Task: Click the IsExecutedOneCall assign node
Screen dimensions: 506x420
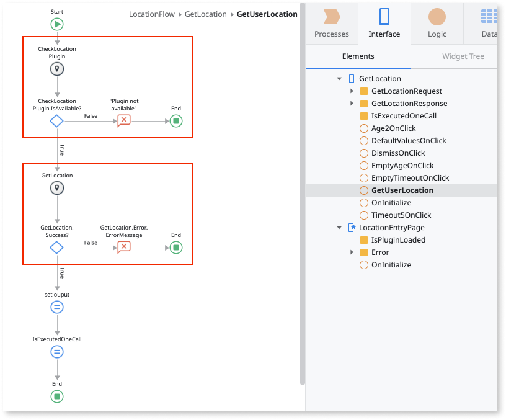Action: [x=56, y=351]
